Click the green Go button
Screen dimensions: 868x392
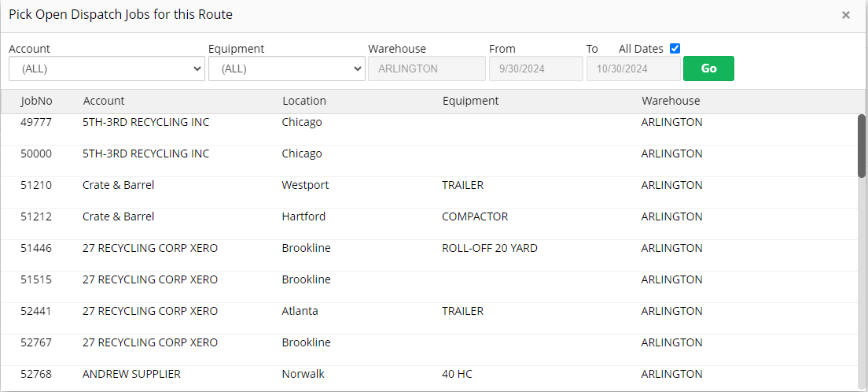[708, 68]
